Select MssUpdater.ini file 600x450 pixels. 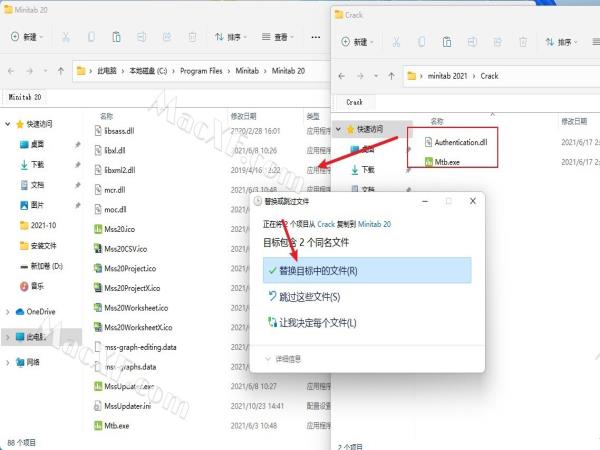pos(127,406)
